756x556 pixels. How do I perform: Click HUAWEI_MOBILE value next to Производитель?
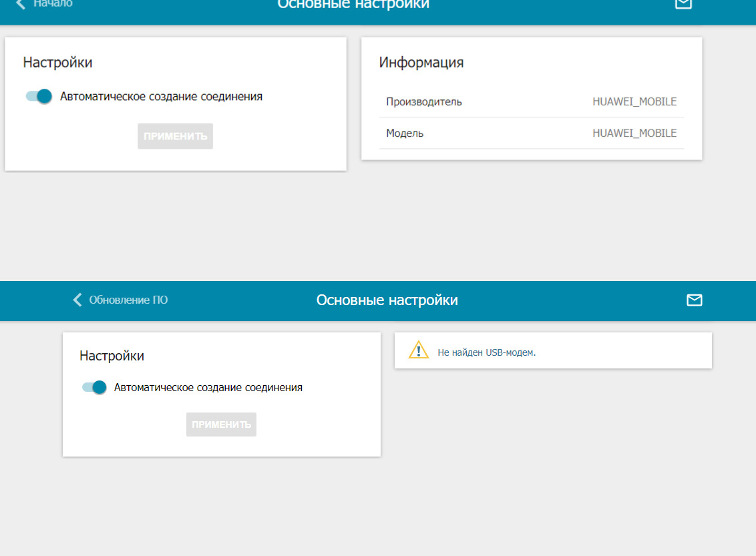[x=634, y=102]
